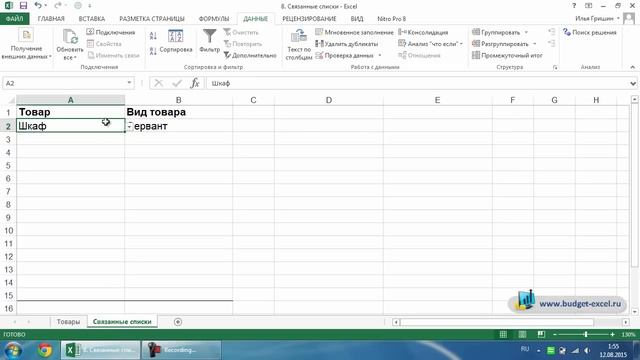The height and width of the screenshot is (360, 640).
Task: Select column D header
Action: (329, 100)
